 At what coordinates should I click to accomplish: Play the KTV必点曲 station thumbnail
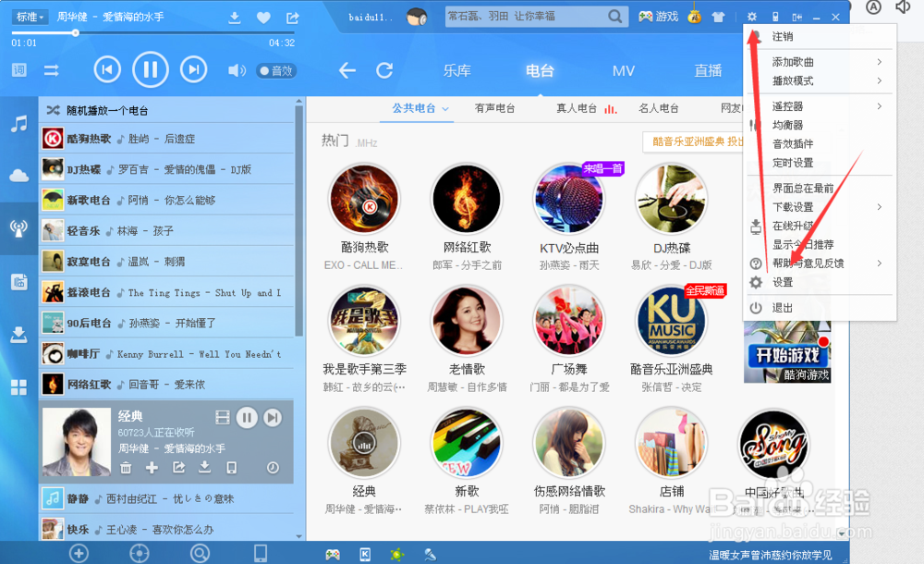[568, 199]
